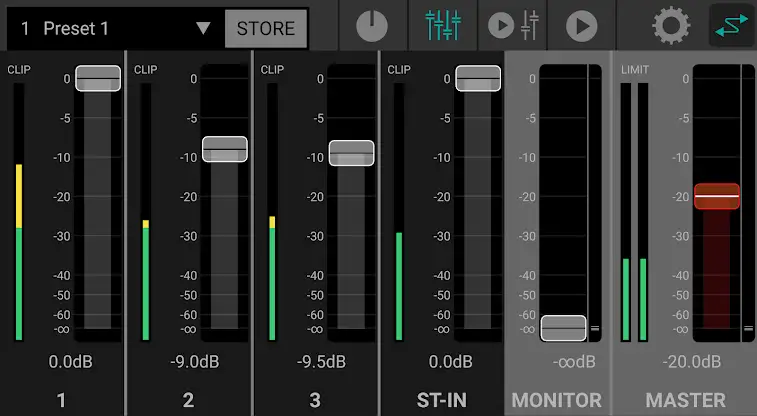Image resolution: width=757 pixels, height=416 pixels.
Task: Click channel 2 CLIP indicator
Action: tap(145, 69)
